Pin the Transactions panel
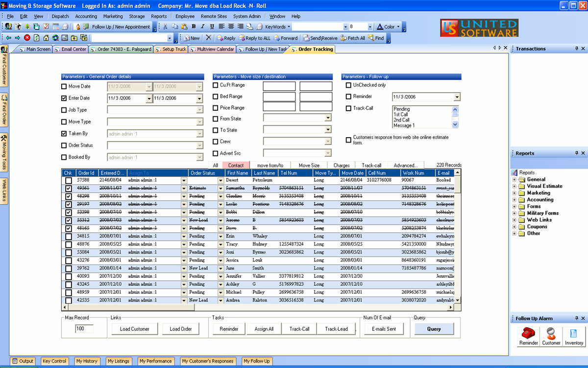This screenshot has width=588, height=368. (576, 49)
